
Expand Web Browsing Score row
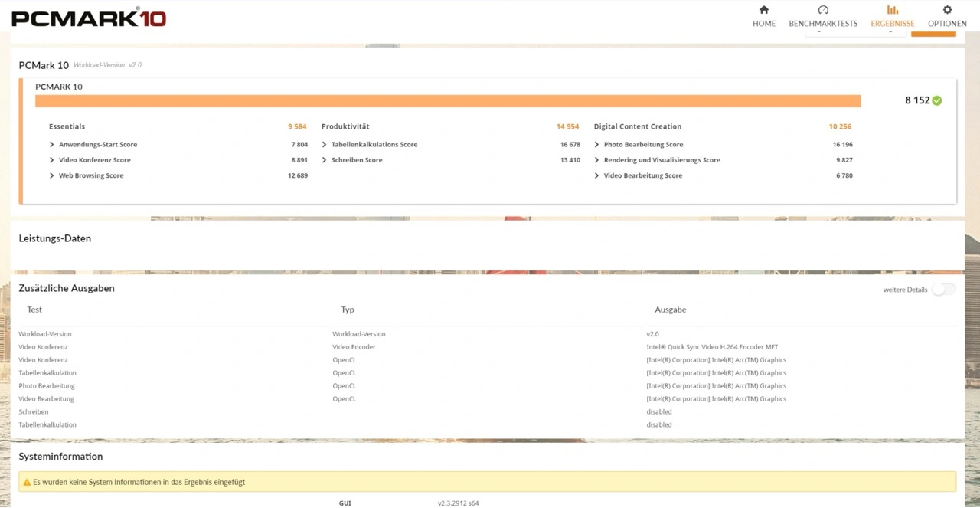coord(52,175)
